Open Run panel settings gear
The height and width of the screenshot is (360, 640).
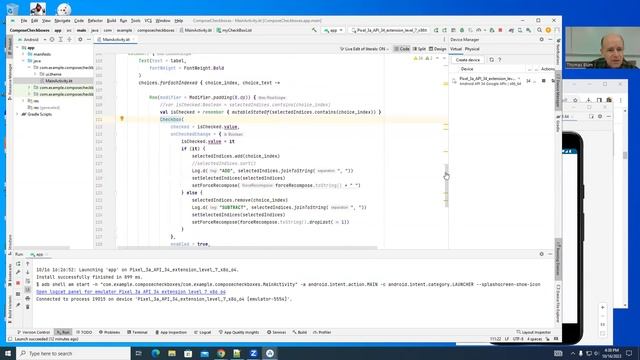(542, 254)
